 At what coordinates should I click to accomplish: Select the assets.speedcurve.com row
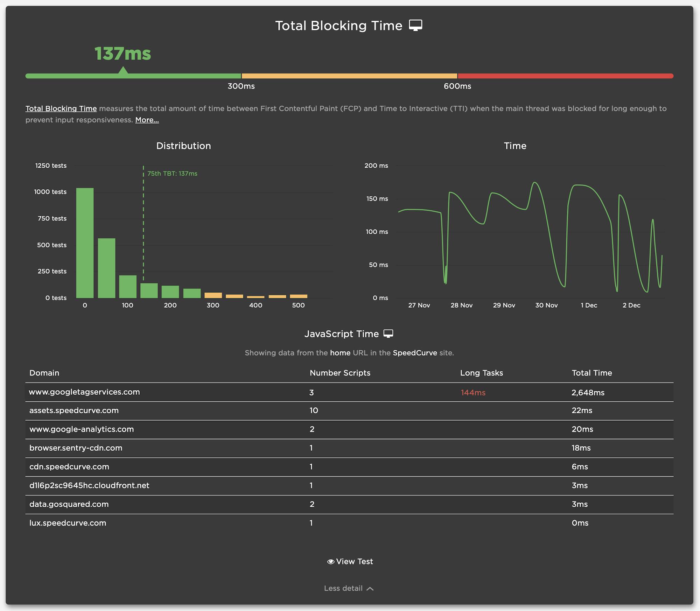74,410
